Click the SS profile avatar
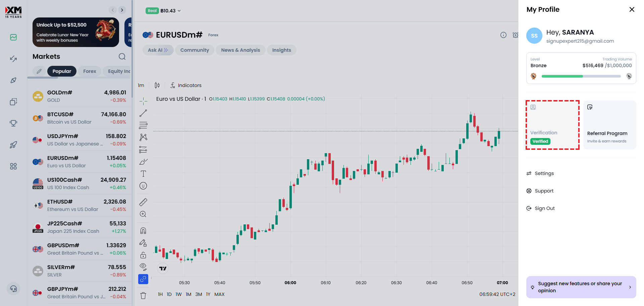644x306 pixels. click(534, 36)
